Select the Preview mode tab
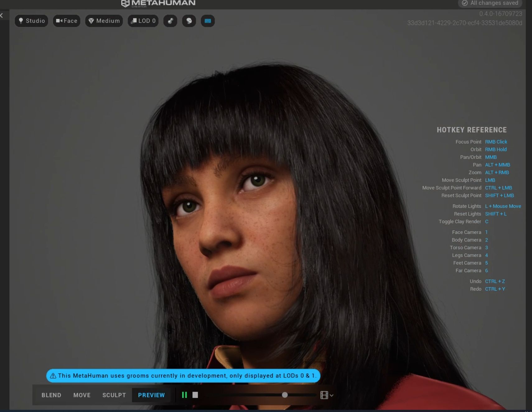The width and height of the screenshot is (532, 412). 151,395
